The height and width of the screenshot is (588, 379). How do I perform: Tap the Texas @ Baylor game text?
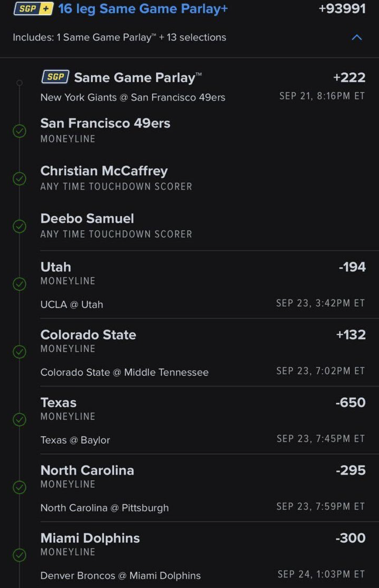(x=75, y=440)
